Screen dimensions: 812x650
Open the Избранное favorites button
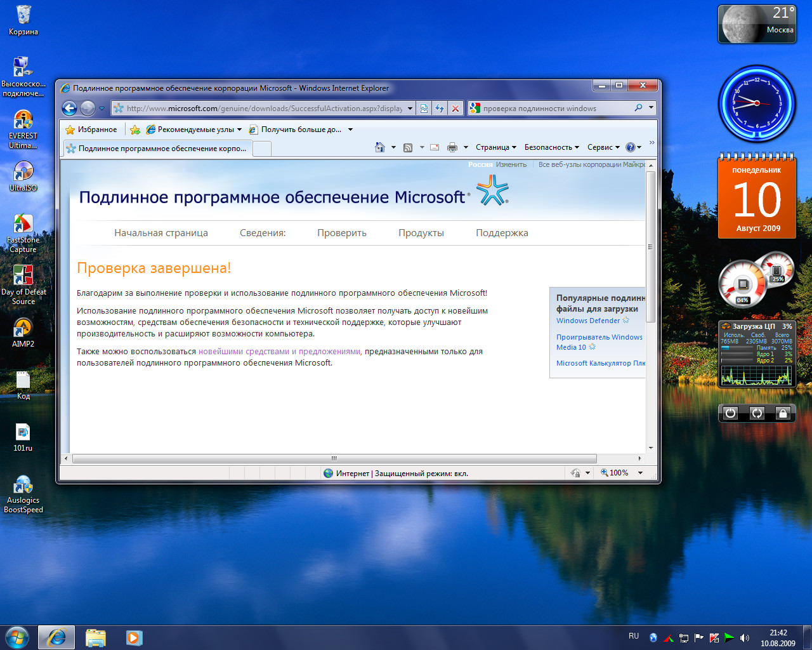91,129
